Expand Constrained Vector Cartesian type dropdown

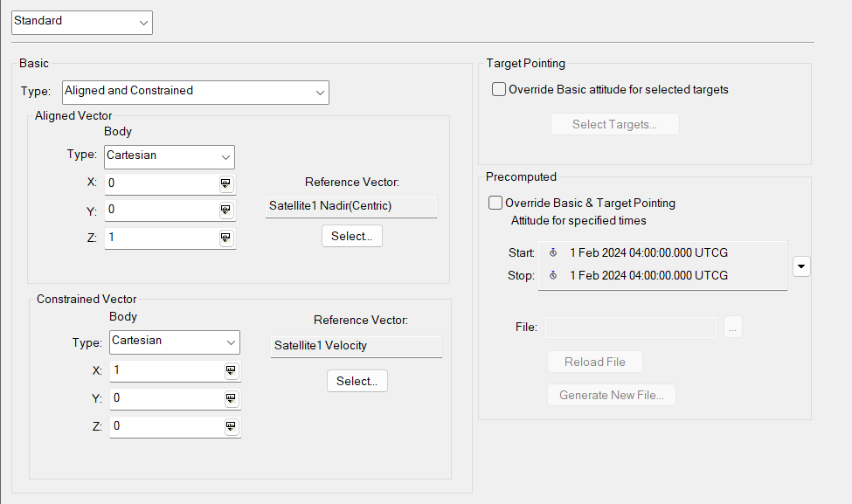pos(175,342)
